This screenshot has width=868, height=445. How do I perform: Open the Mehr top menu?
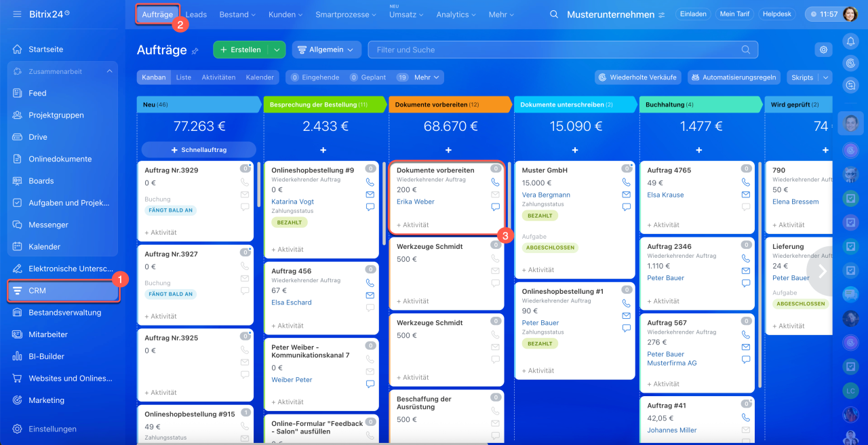(501, 14)
